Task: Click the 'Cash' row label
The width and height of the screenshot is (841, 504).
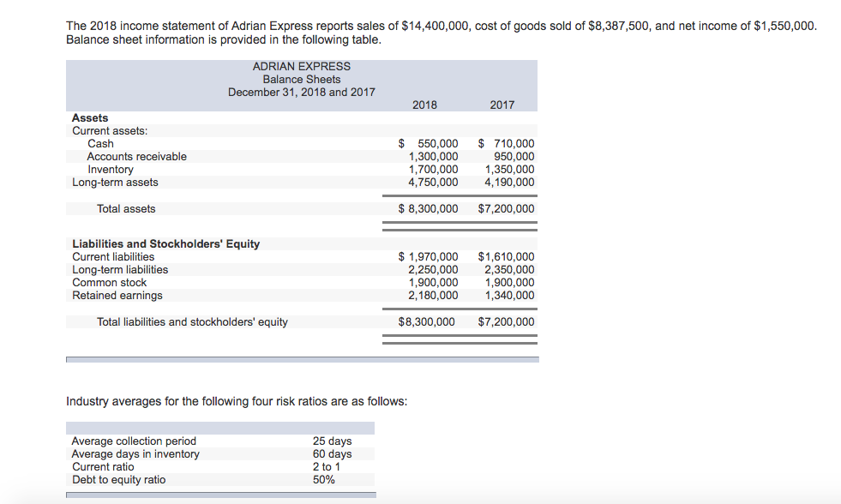Action: point(101,144)
